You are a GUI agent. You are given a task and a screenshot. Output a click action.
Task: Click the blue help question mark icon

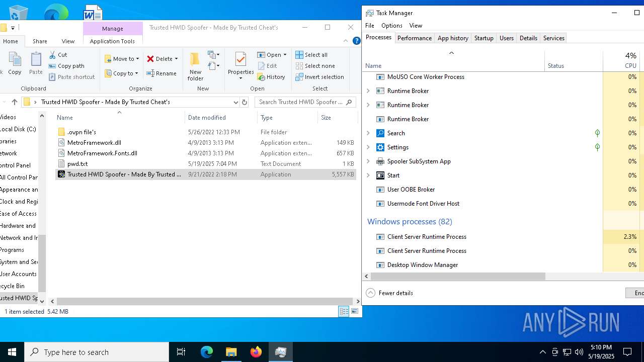356,41
